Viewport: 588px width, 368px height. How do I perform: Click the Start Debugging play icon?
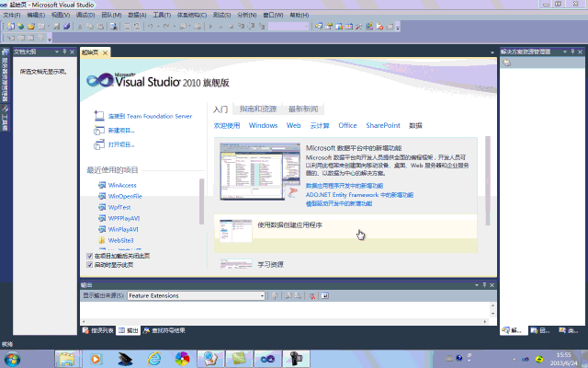(210, 27)
